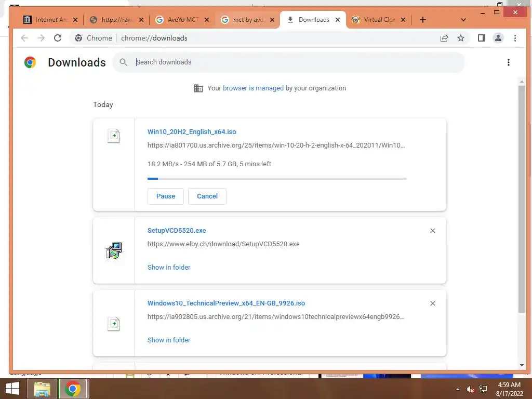This screenshot has width=532, height=399.
Task: Open a new tab with the plus button
Action: pyautogui.click(x=423, y=20)
